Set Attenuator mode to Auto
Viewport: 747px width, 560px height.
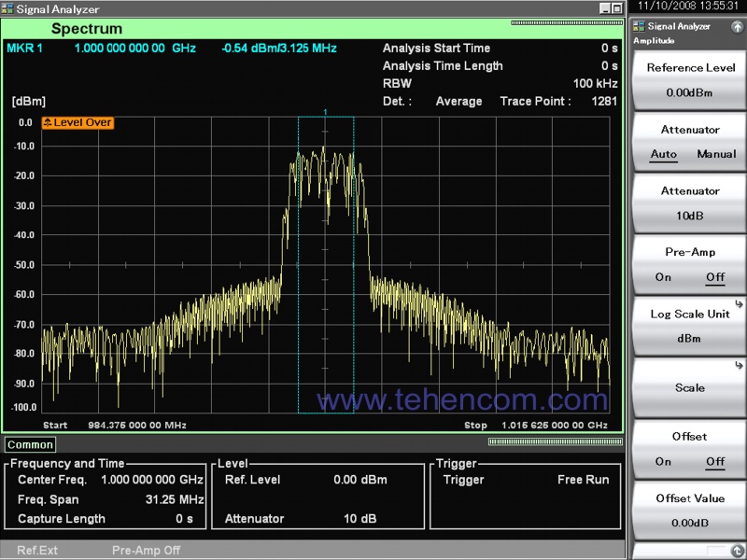click(664, 154)
